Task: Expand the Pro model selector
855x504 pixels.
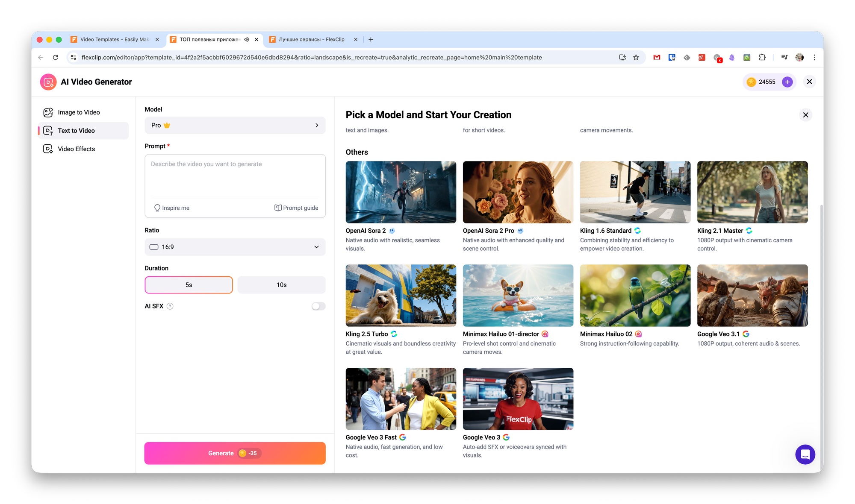Action: (x=235, y=125)
